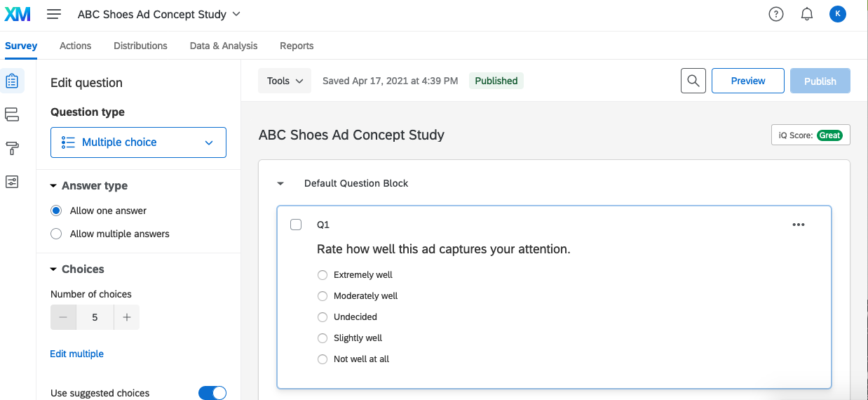Open the account avatar menu
Viewport: 868px width, 400px height.
tap(837, 14)
